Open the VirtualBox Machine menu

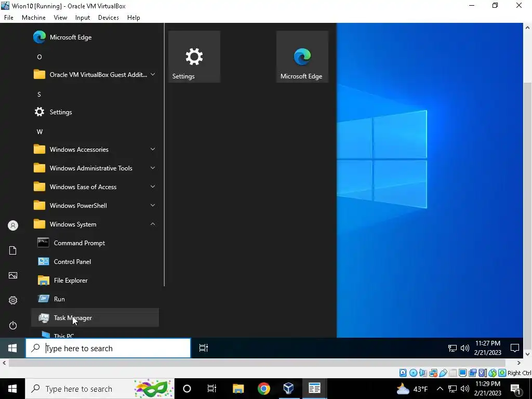pyautogui.click(x=34, y=18)
